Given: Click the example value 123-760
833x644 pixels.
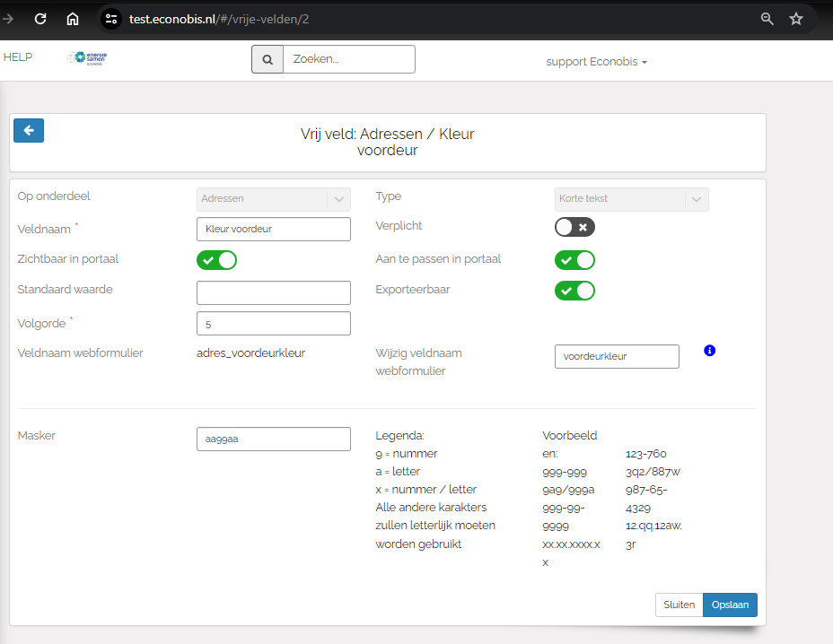Looking at the screenshot, I should pyautogui.click(x=646, y=454).
